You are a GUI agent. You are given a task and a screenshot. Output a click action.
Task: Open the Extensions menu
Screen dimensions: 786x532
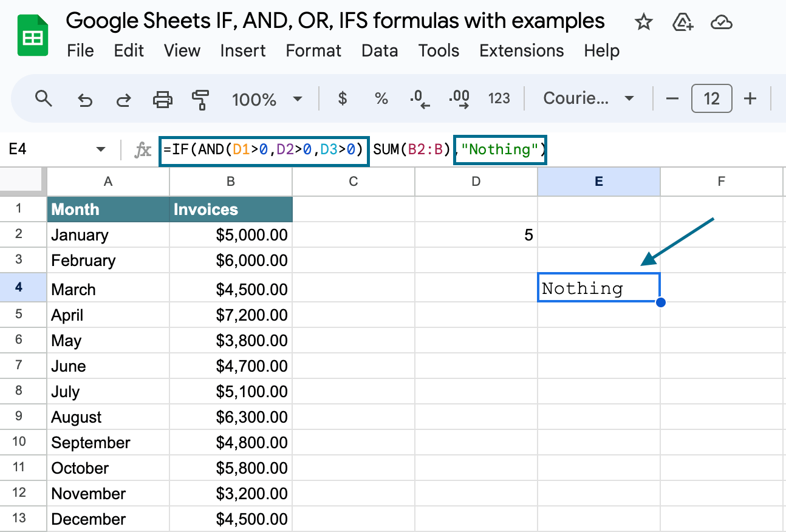[521, 51]
